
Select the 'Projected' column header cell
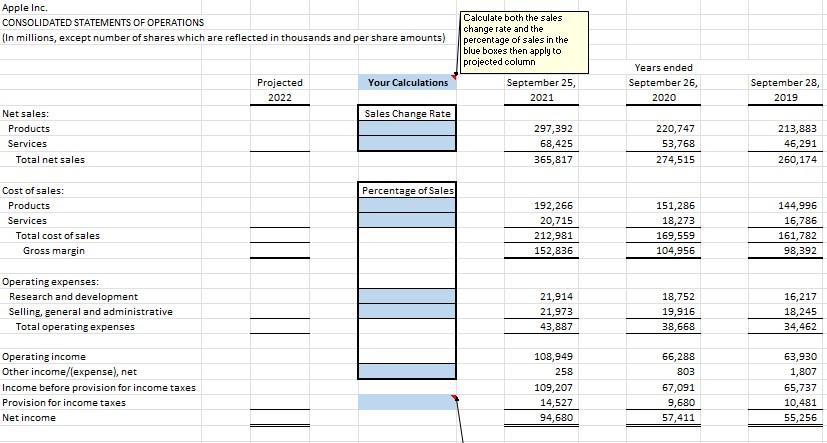tap(280, 82)
